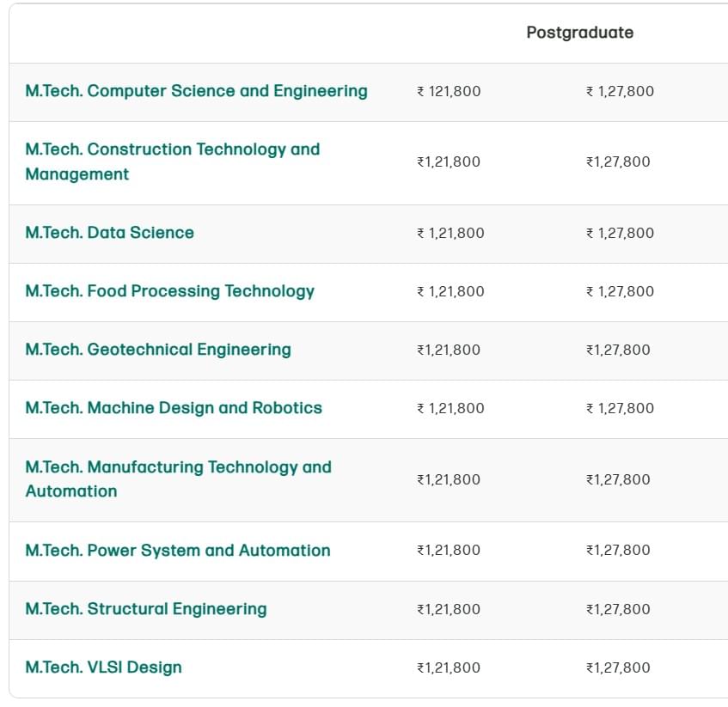Click the M.Tech. Data Science course
Image resolution: width=728 pixels, height=707 pixels.
pos(109,233)
